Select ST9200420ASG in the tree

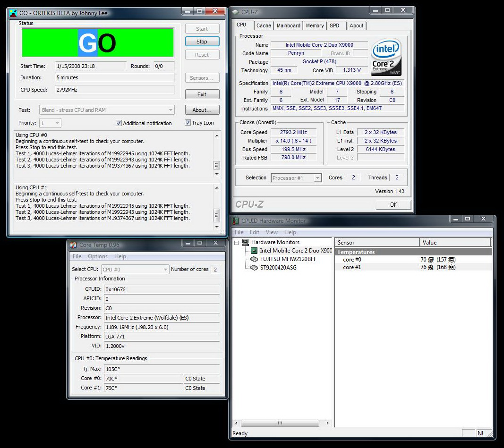(x=278, y=268)
